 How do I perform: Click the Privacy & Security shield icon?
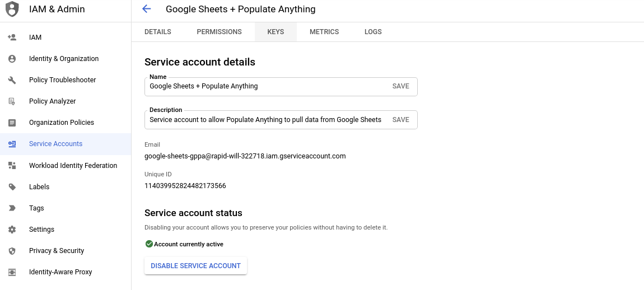(12, 251)
